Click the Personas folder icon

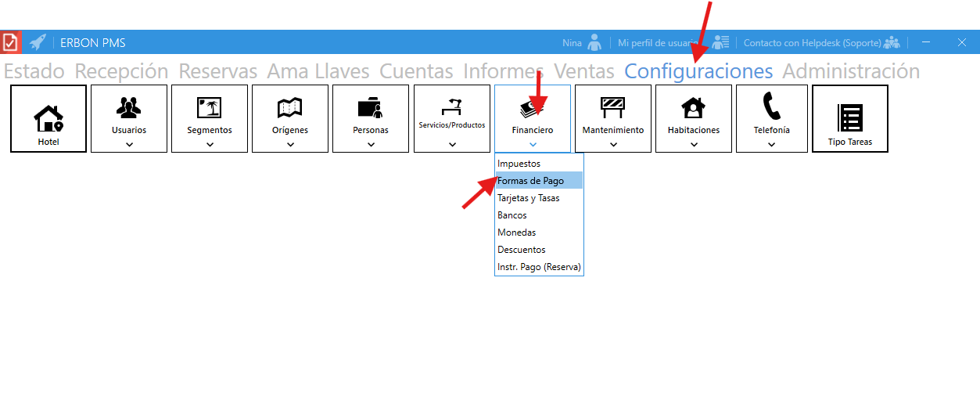pos(370,108)
